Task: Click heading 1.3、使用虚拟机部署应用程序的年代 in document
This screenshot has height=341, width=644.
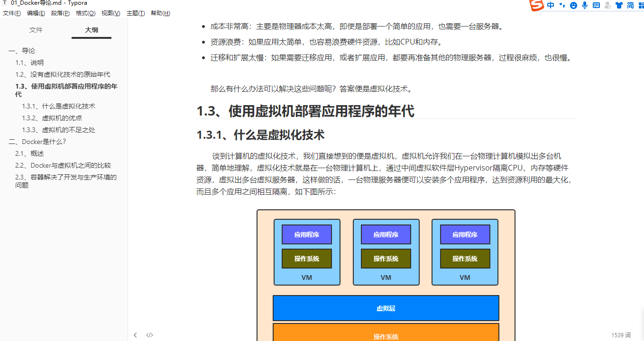Action: pyautogui.click(x=305, y=111)
